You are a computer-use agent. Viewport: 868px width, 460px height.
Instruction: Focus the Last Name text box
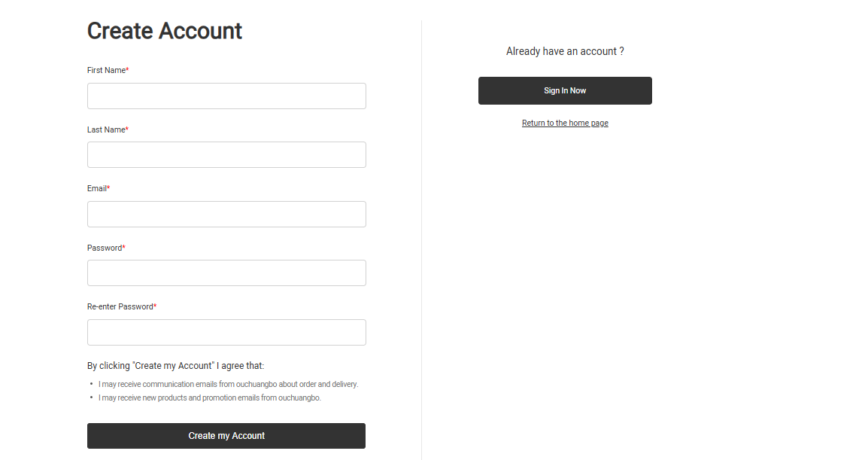point(226,154)
